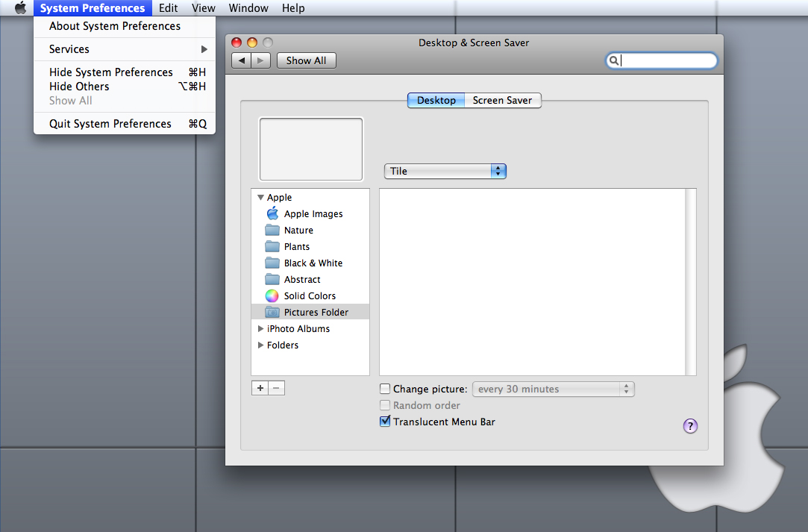Enable the Change picture checkbox
Image resolution: width=808 pixels, height=532 pixels.
(x=385, y=389)
